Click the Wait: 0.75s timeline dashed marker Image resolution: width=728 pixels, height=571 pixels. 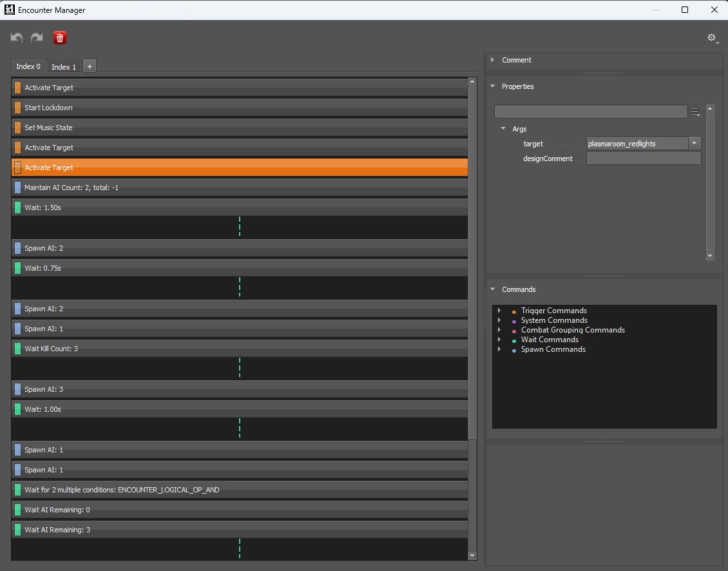(240, 287)
